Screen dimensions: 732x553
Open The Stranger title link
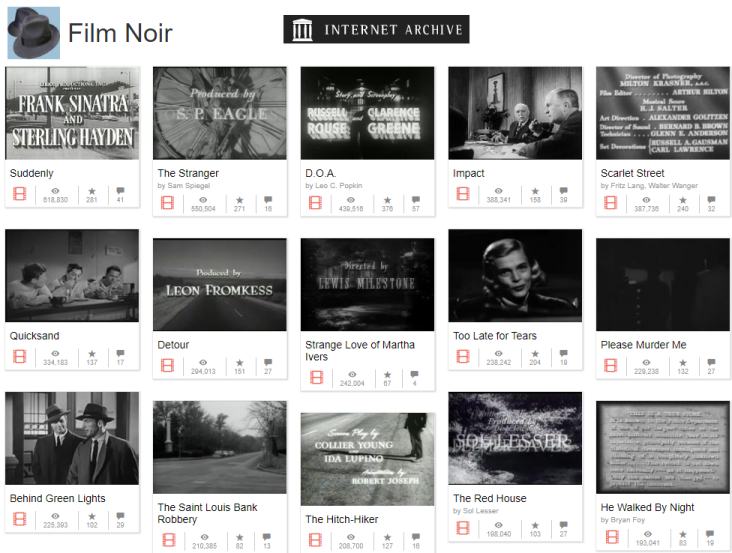pos(188,173)
